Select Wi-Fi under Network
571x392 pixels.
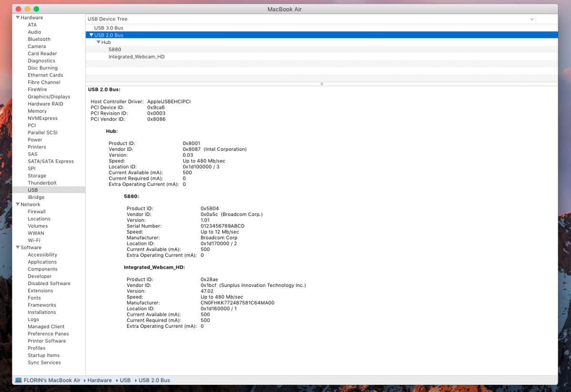point(34,240)
